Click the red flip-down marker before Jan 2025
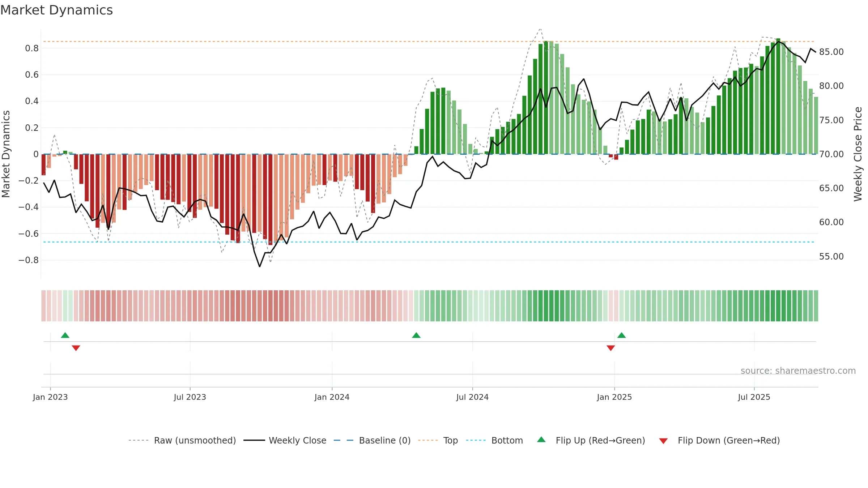The height and width of the screenshot is (488, 868). 611,348
